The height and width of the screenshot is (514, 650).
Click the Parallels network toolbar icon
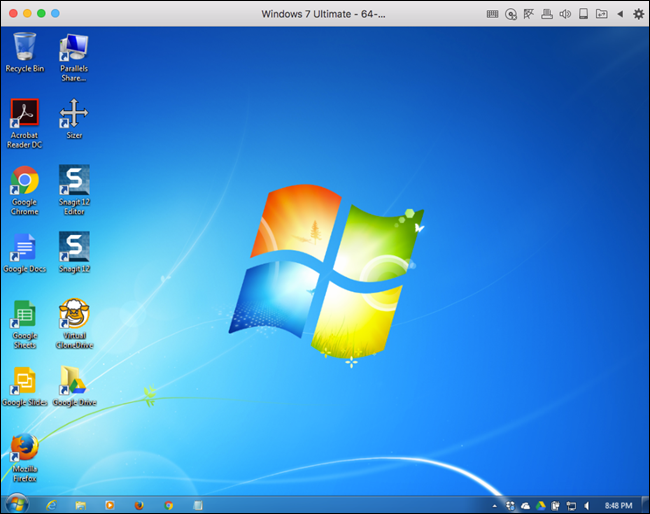(529, 14)
